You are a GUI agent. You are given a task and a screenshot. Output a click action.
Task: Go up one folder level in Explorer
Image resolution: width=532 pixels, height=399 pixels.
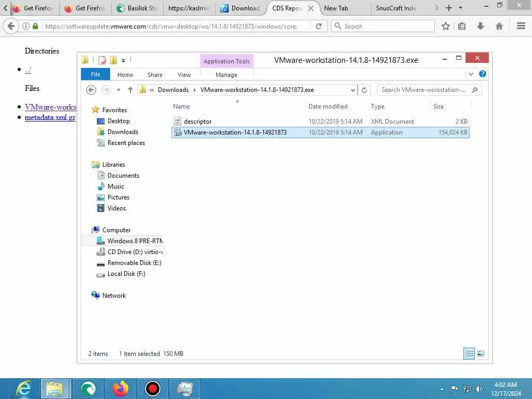[130, 90]
